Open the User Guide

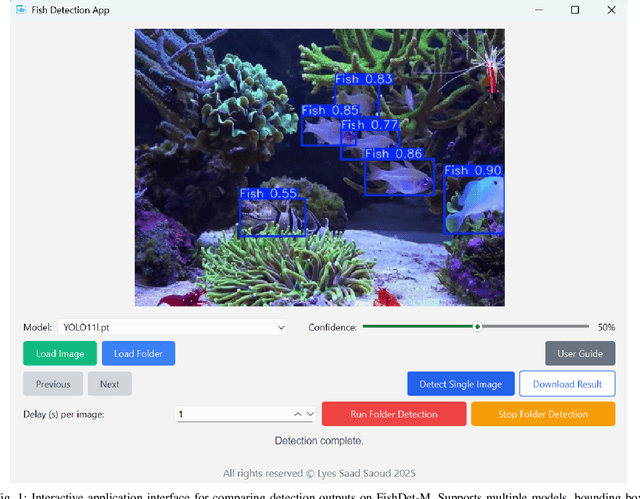click(580, 353)
